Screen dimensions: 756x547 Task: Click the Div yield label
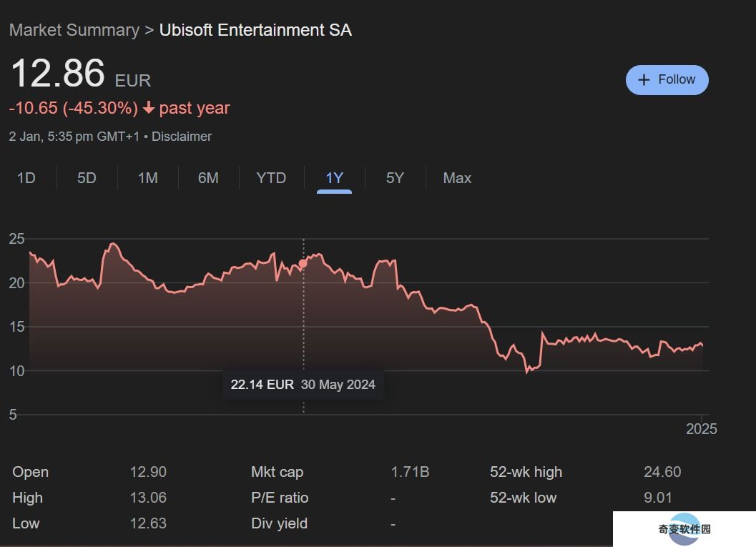279,523
